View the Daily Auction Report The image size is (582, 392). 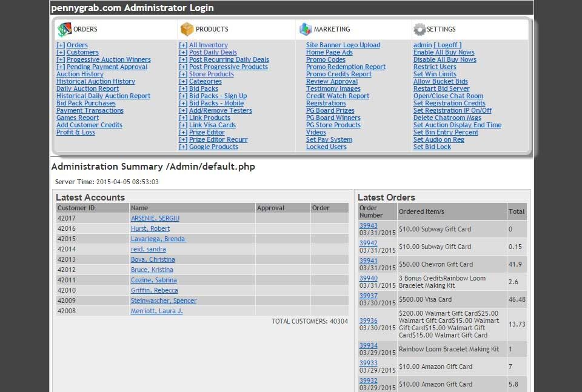click(x=87, y=88)
